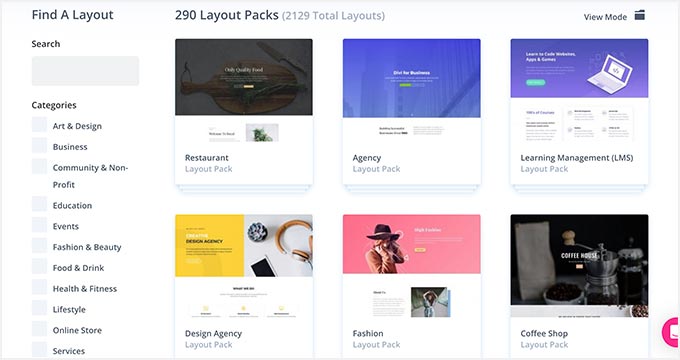Tick the Lifestyle category checkbox
Viewport: 680px width, 360px height.
[x=39, y=308]
